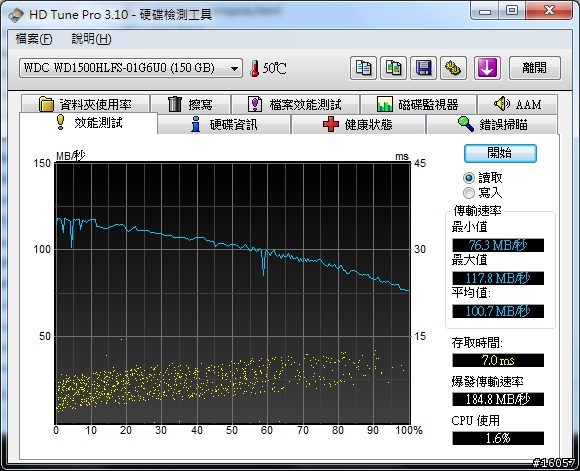Select the 讀取 radio button
This screenshot has width=580, height=471.
[x=469, y=178]
